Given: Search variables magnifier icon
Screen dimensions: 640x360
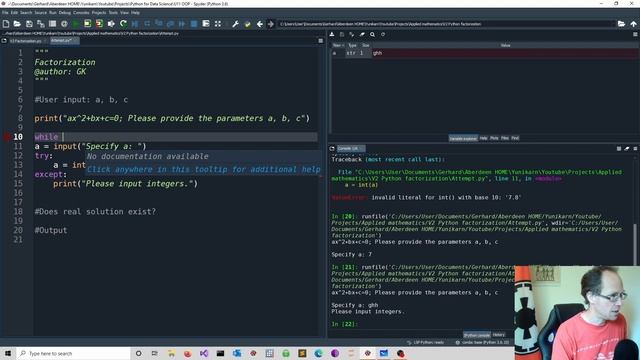Looking at the screenshot, I should click(x=372, y=35).
